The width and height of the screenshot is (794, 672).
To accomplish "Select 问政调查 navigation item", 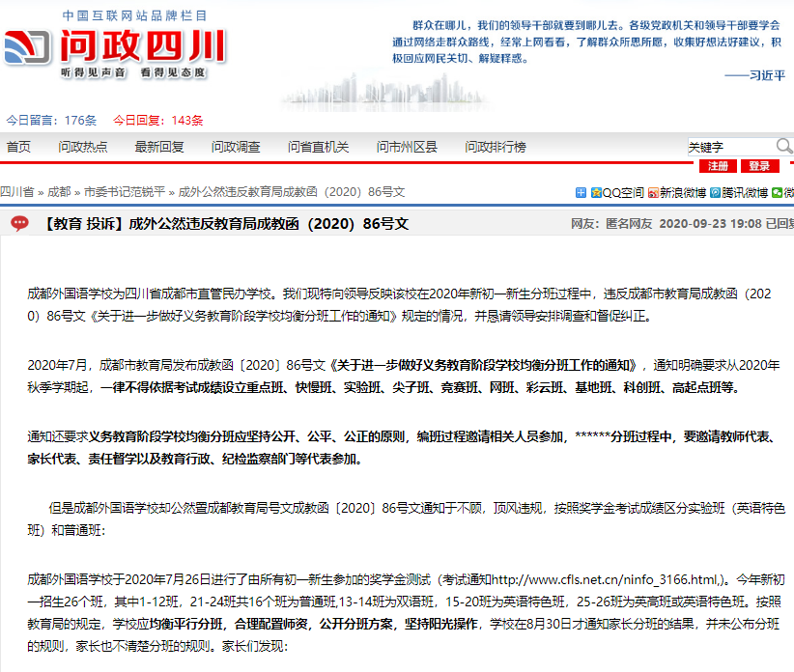I will [236, 147].
